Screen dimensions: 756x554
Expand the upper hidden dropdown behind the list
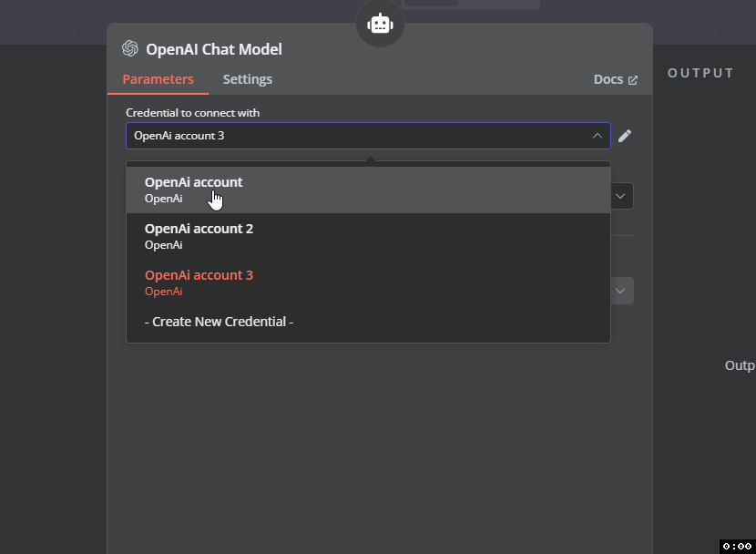pyautogui.click(x=620, y=196)
